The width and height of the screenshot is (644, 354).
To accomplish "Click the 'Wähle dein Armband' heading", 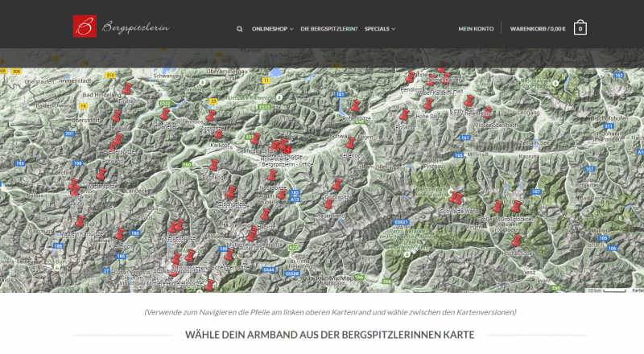I will [329, 335].
